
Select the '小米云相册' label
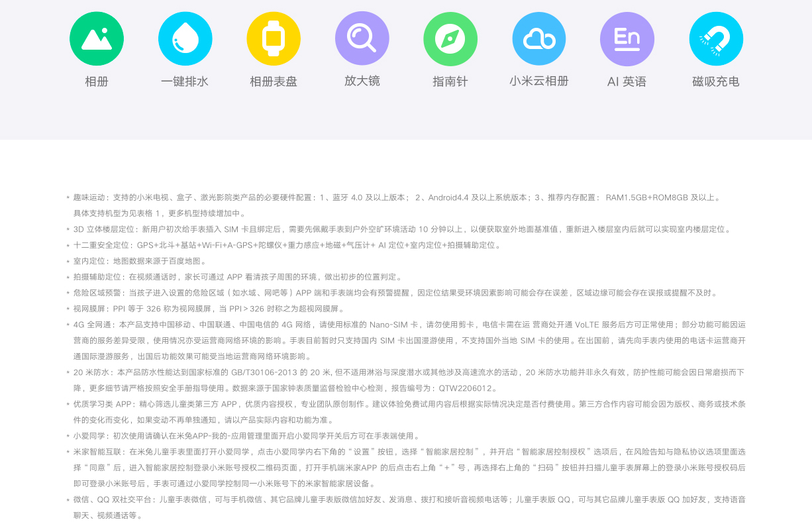[x=539, y=81]
